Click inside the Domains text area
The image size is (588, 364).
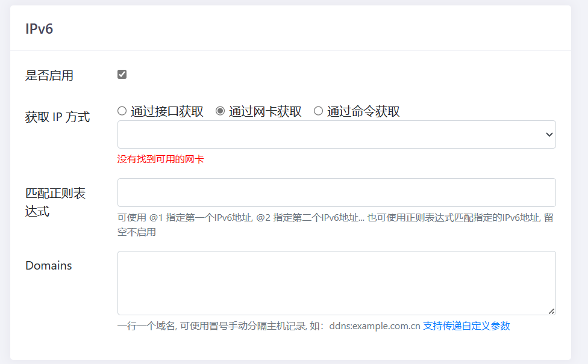point(336,283)
